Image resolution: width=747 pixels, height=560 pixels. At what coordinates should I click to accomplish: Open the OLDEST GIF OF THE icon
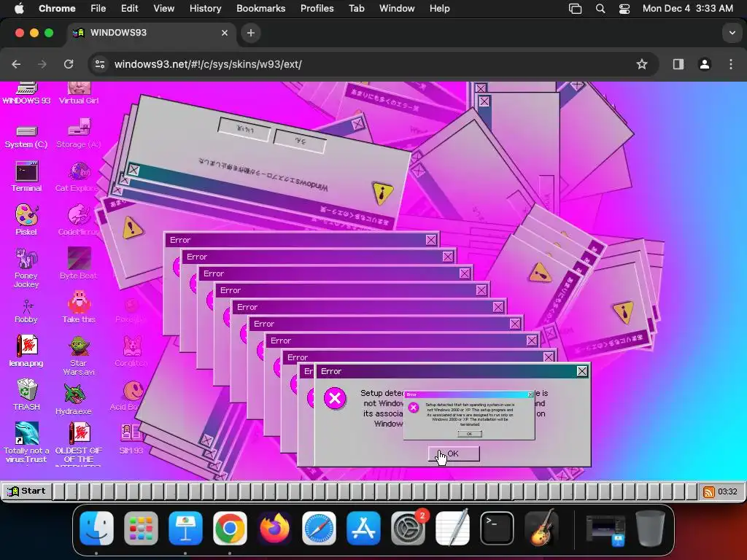coord(79,443)
